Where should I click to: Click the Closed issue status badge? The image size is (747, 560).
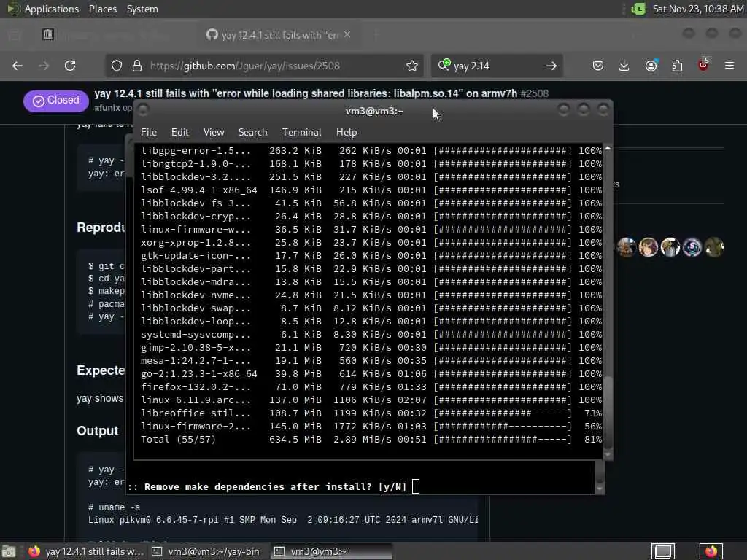click(55, 101)
